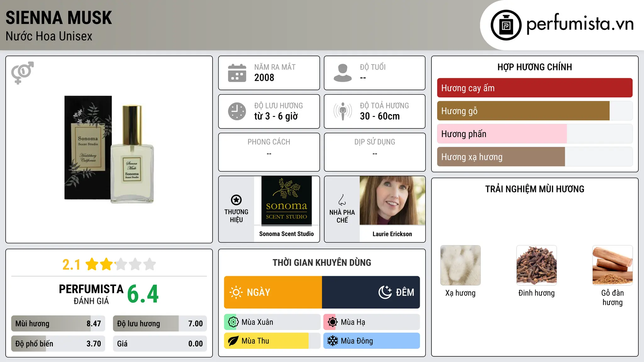Image resolution: width=644 pixels, height=362 pixels.
Task: Click the Gỗ đàn hương sandalwood image
Action: tap(613, 265)
